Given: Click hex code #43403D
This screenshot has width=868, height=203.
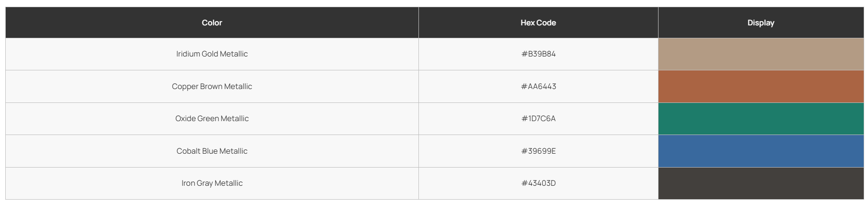Looking at the screenshot, I should point(538,183).
